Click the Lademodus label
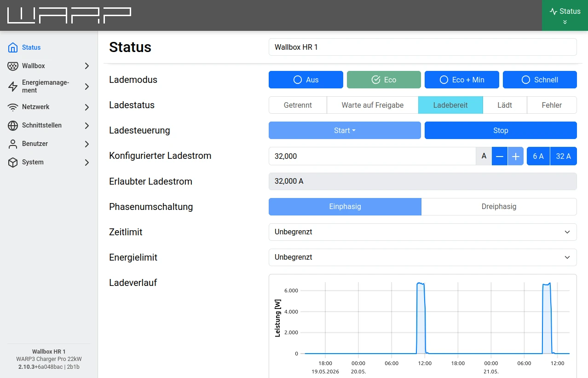The image size is (588, 378). (133, 80)
